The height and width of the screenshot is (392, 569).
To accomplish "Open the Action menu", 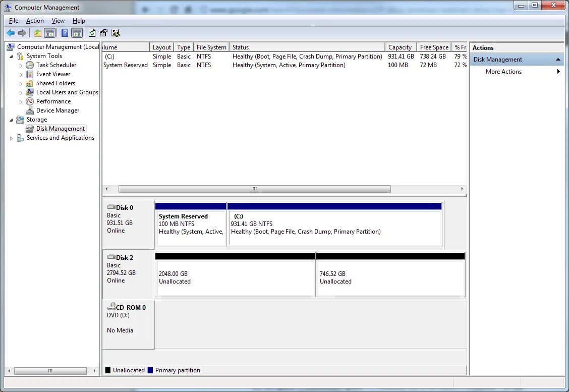I will pyautogui.click(x=35, y=21).
